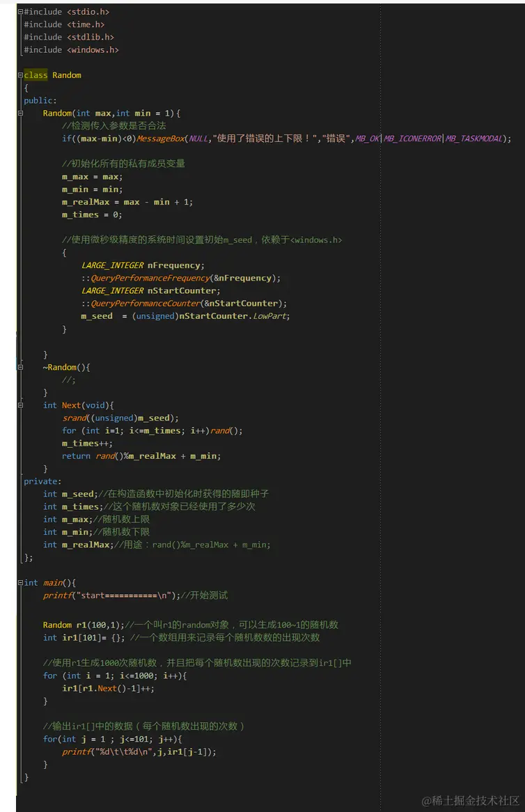Click the ::QueryPerformanceFrequency(&nFrequency); call
Image resolution: width=525 pixels, height=812 pixels.
[x=181, y=278]
